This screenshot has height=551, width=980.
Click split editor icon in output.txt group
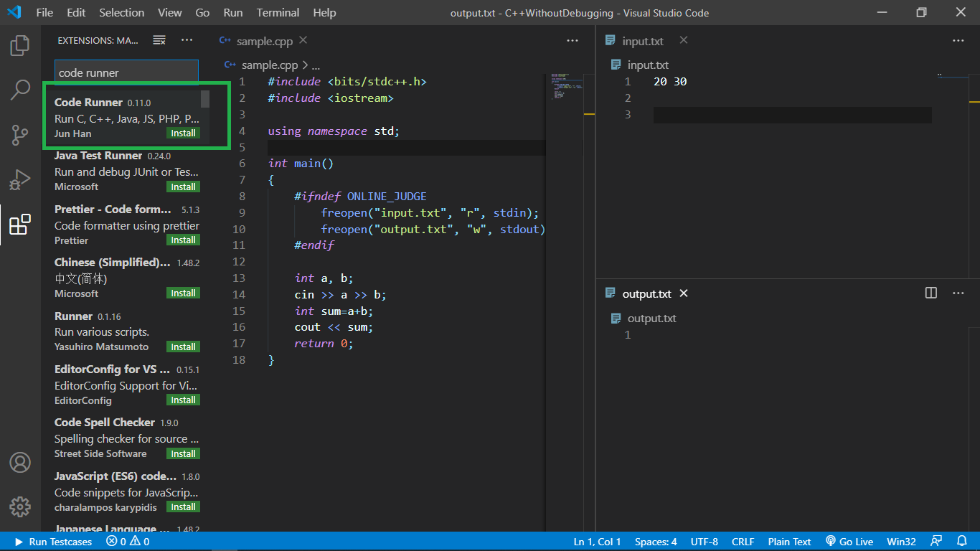[931, 293]
